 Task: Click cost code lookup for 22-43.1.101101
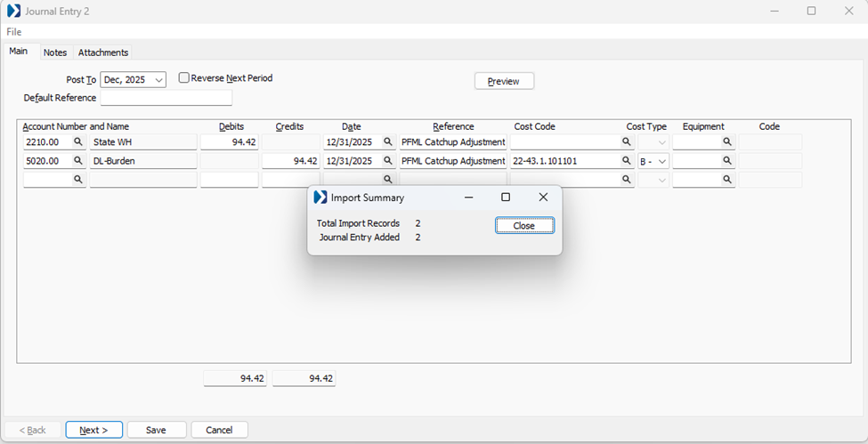626,161
